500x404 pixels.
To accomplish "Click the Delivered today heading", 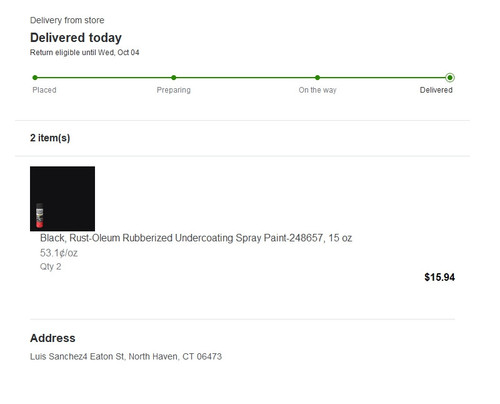I will [76, 38].
